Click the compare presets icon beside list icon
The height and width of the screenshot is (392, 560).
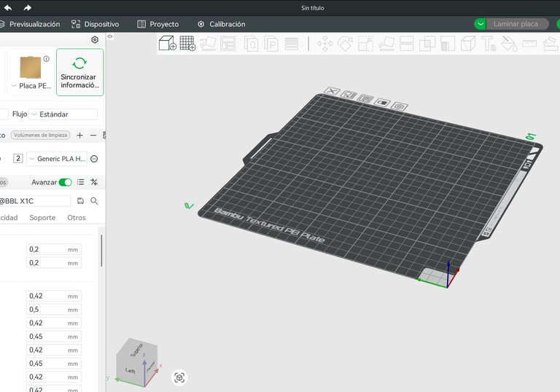(94, 182)
